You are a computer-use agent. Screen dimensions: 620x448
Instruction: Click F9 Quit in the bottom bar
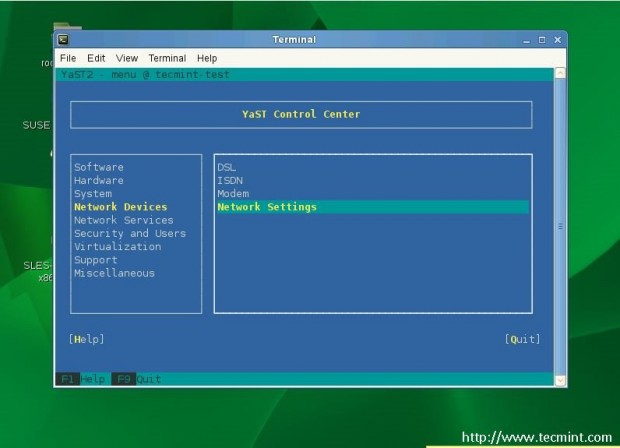138,379
